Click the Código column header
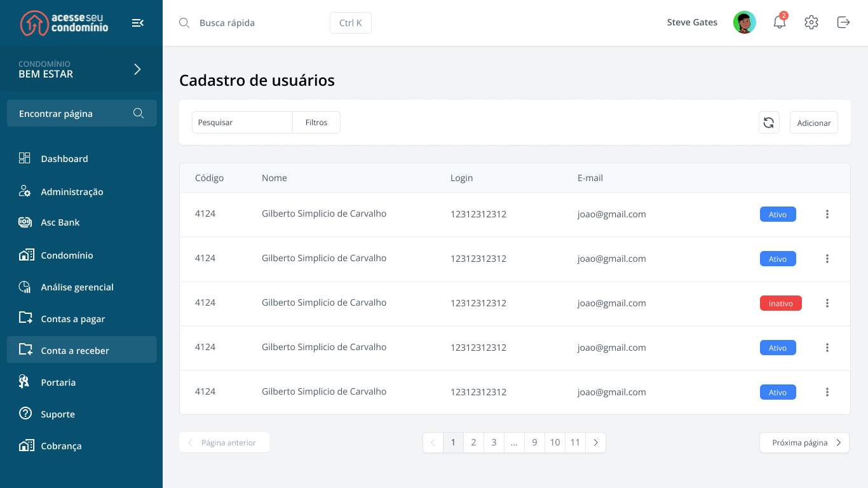Screen dimensions: 868x488 tap(210, 178)
